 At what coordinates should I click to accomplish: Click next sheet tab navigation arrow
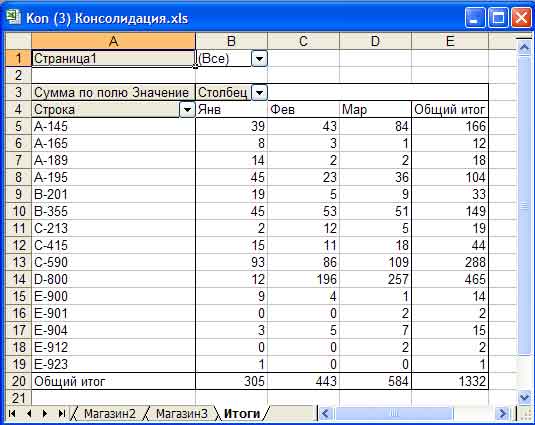point(45,413)
